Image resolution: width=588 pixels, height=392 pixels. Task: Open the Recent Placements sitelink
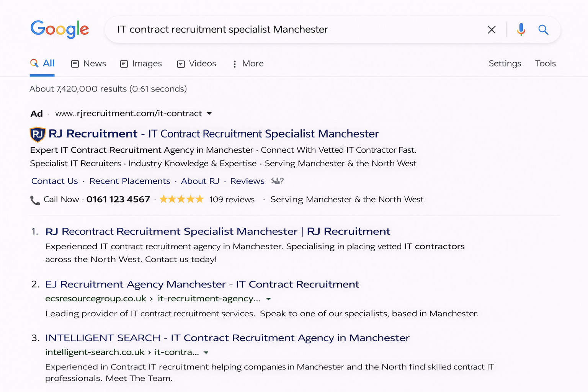[x=129, y=181]
